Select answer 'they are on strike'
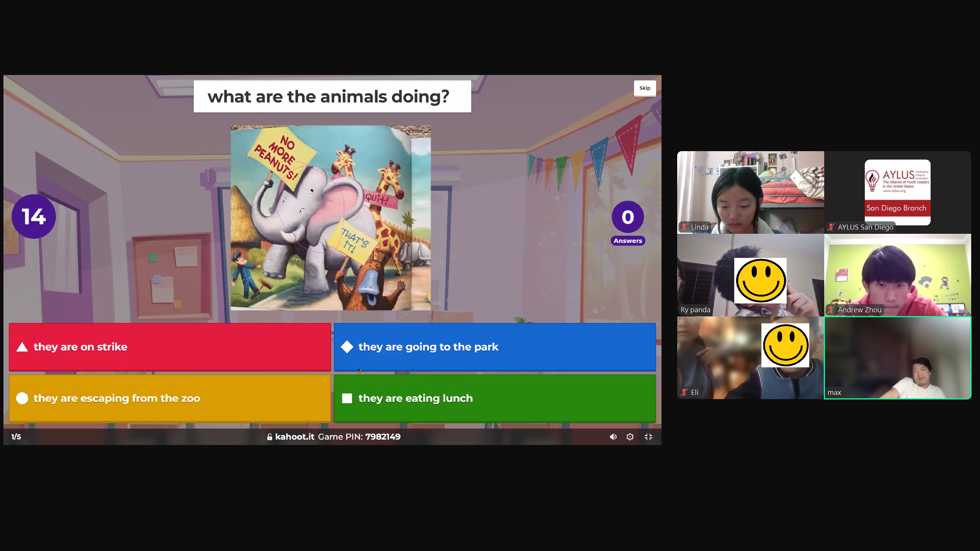This screenshot has width=980, height=551. coord(170,347)
